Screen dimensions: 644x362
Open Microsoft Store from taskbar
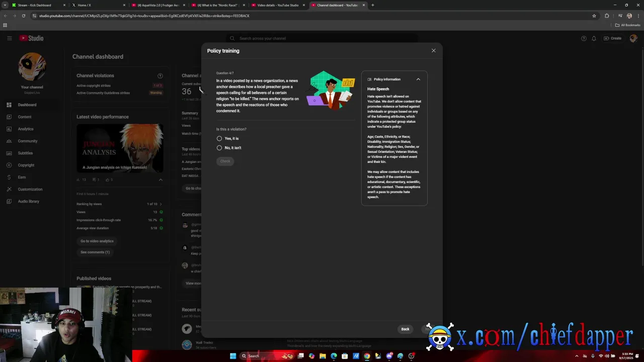pyautogui.click(x=345, y=356)
